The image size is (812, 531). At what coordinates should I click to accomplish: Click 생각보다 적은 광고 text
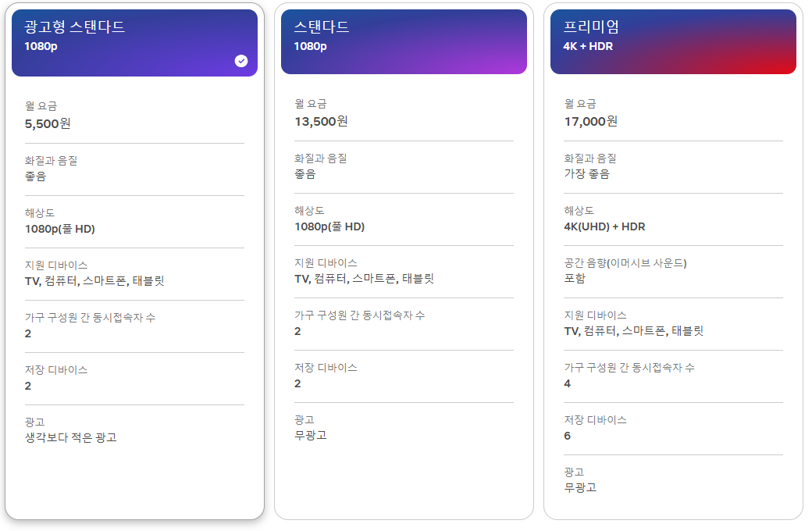(71, 438)
